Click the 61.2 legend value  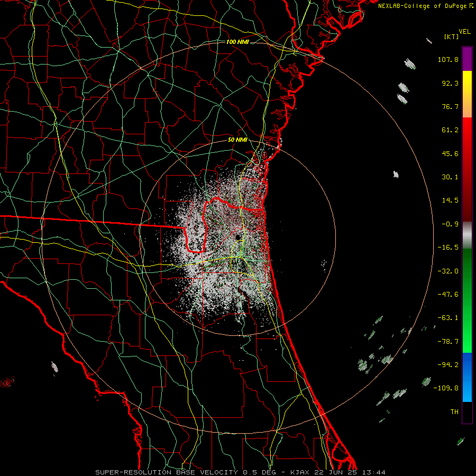(x=450, y=130)
